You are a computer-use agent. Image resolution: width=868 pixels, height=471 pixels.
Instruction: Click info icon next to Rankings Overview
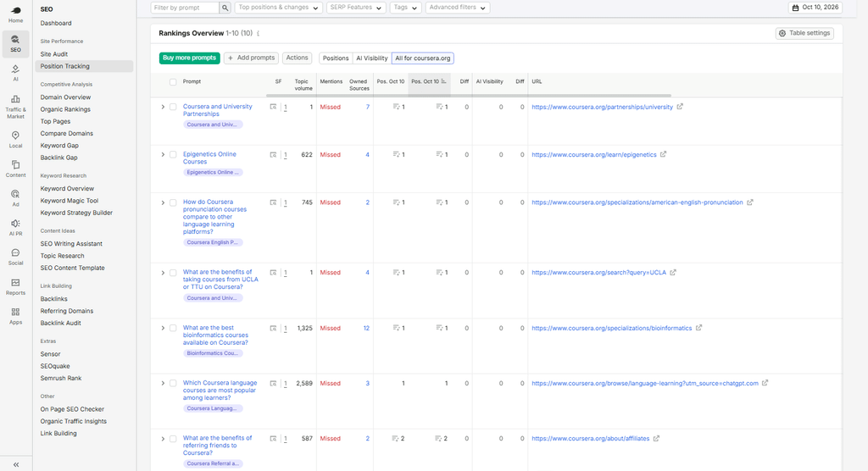pyautogui.click(x=258, y=34)
